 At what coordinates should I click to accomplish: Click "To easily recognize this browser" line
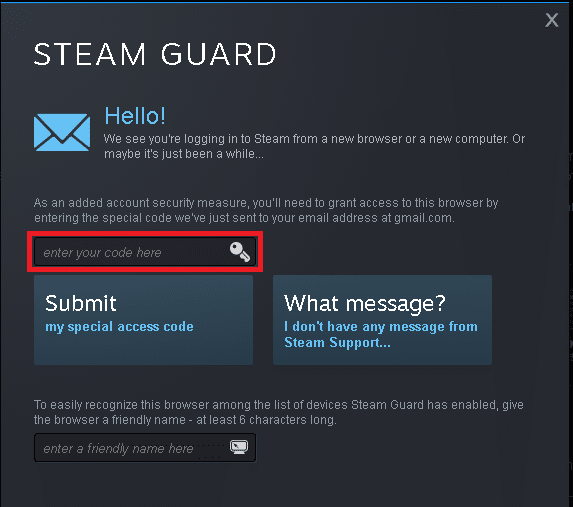pos(279,405)
